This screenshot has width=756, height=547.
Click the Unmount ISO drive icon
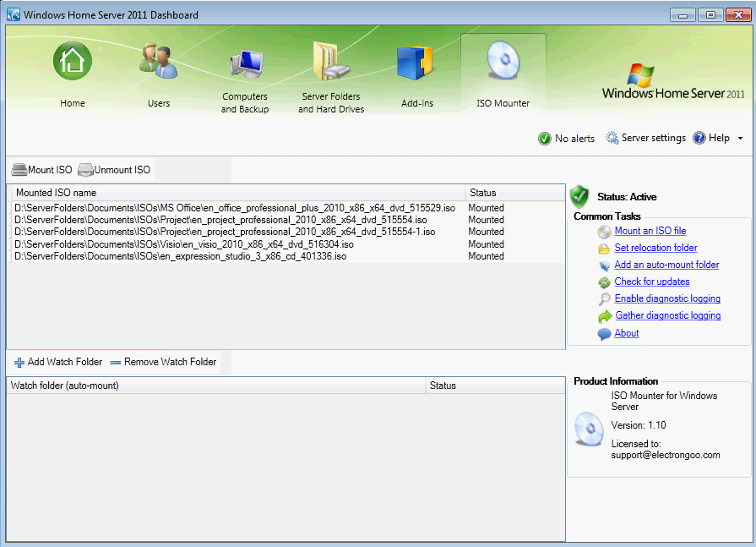click(x=85, y=170)
